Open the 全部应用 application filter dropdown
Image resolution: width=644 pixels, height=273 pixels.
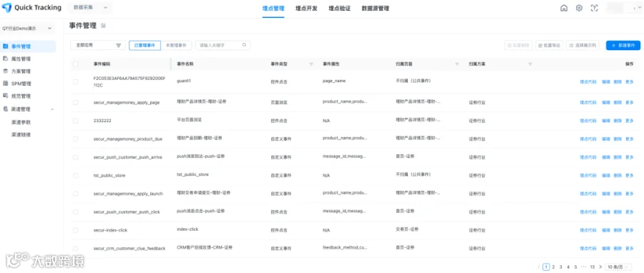(98, 46)
